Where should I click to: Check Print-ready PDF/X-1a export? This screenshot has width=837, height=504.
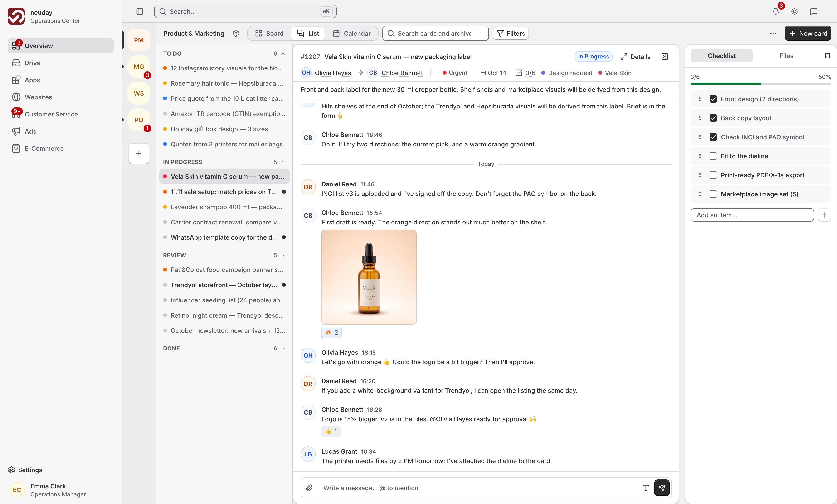[x=713, y=175]
